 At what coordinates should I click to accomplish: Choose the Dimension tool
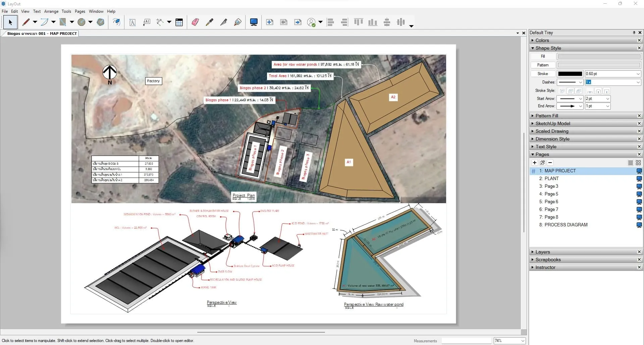[160, 22]
